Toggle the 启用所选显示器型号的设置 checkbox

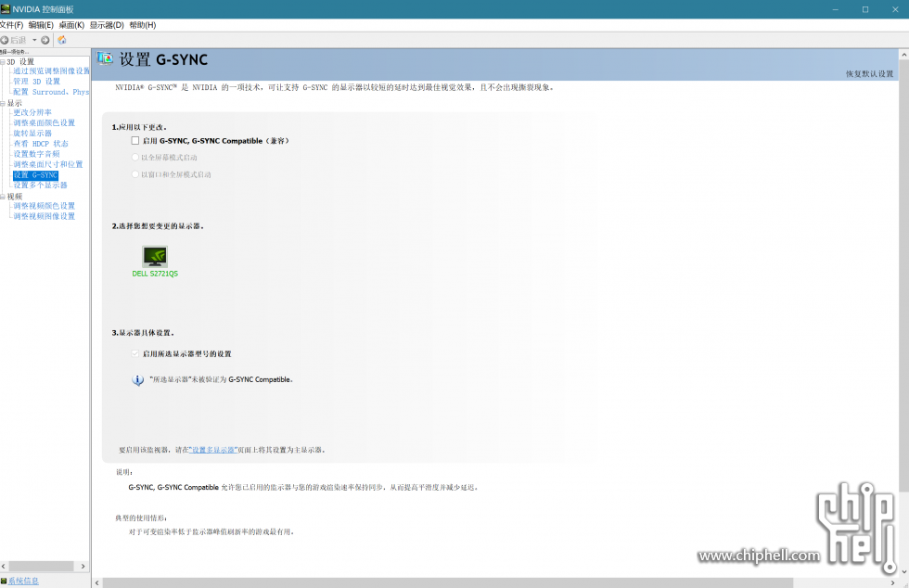click(135, 353)
